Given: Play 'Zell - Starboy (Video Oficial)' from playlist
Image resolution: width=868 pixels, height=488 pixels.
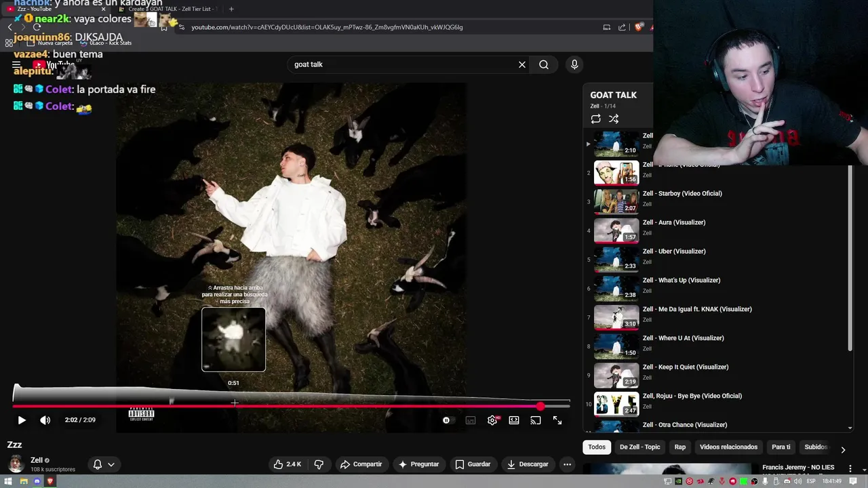Looking at the screenshot, I should pyautogui.click(x=682, y=193).
